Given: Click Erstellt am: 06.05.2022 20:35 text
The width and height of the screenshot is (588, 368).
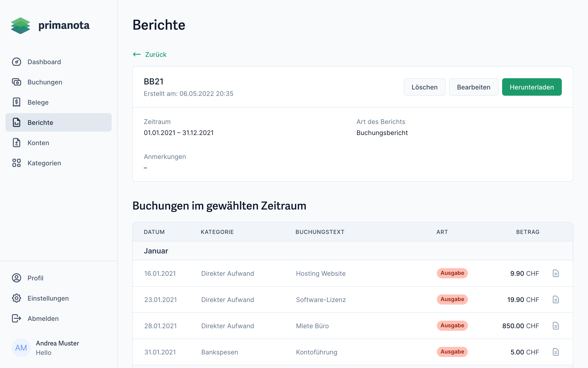Looking at the screenshot, I should click(x=189, y=94).
